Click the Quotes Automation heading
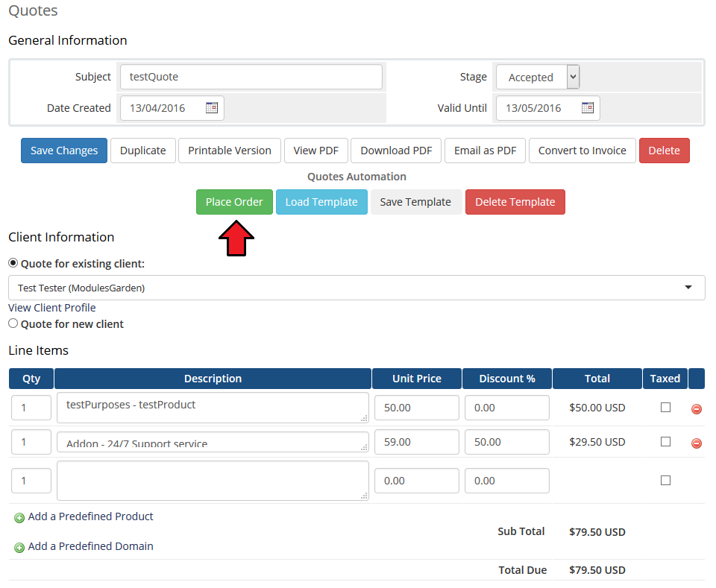Screen dimensions: 716x588 click(357, 177)
